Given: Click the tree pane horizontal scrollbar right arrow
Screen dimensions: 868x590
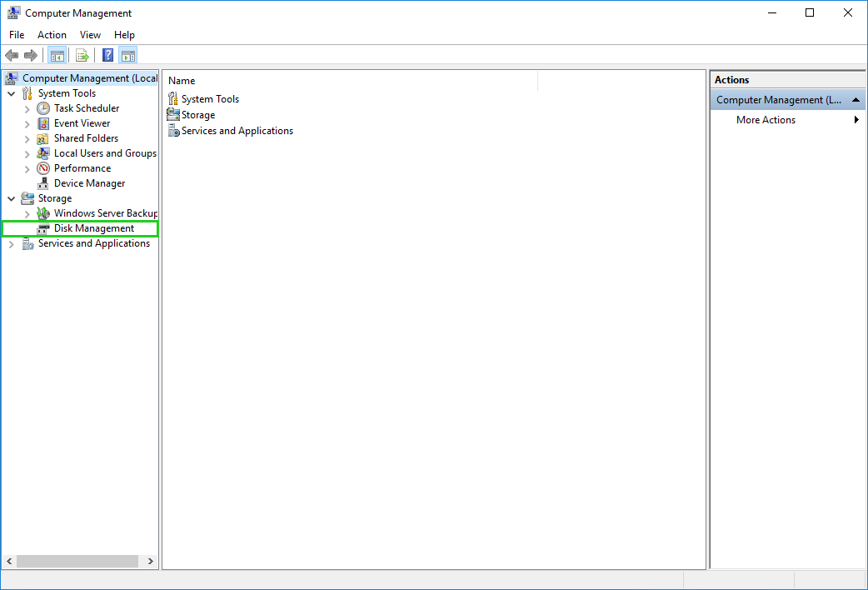Looking at the screenshot, I should click(x=150, y=562).
